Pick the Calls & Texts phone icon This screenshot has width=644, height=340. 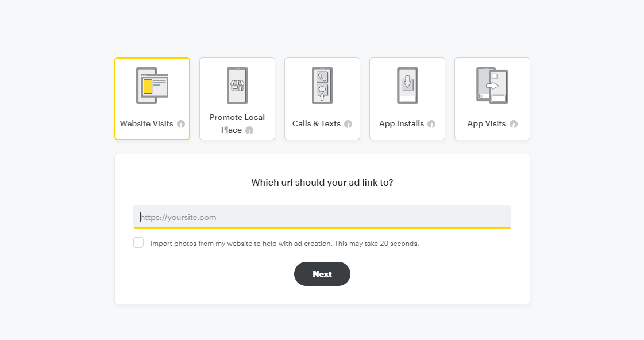pos(322,86)
